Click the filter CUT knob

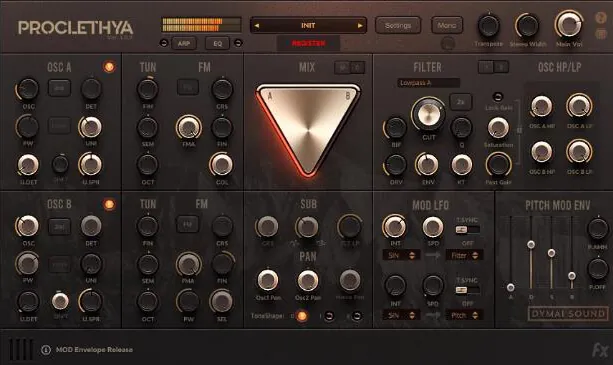[428, 114]
